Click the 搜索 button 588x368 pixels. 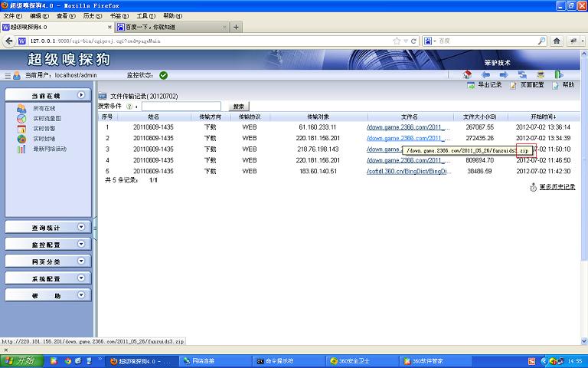tap(239, 107)
